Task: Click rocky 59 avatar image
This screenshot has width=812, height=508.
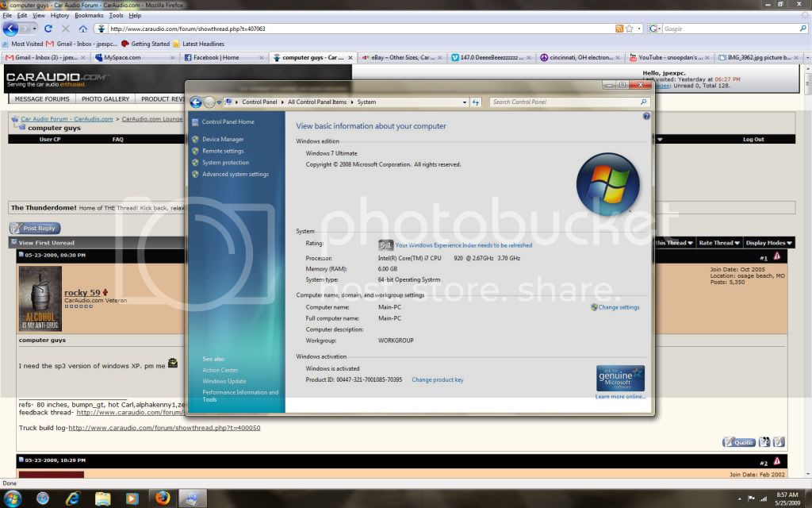Action: click(40, 298)
